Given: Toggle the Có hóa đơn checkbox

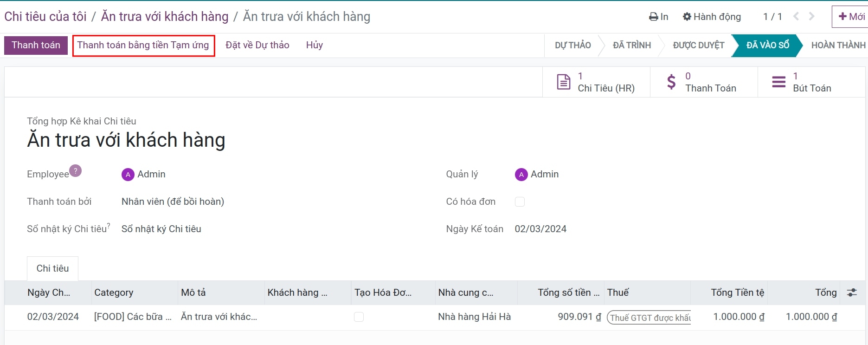Looking at the screenshot, I should click(x=520, y=202).
